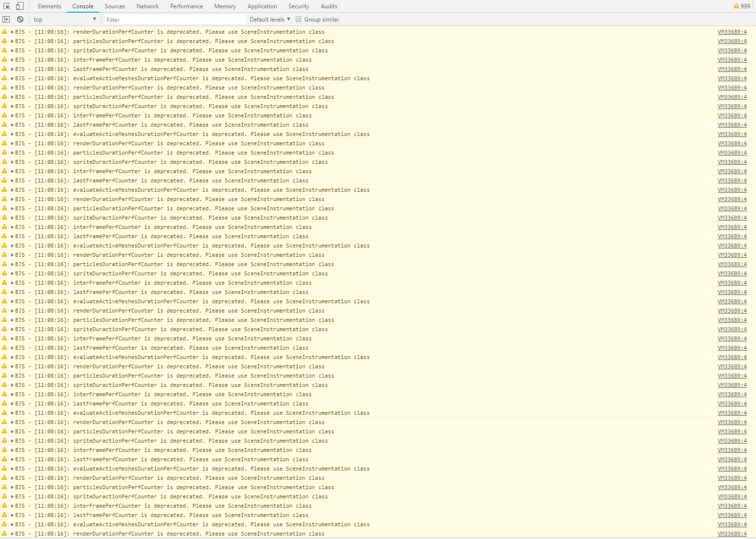Open the Network tab
Image resolution: width=756 pixels, height=539 pixels.
(148, 6)
